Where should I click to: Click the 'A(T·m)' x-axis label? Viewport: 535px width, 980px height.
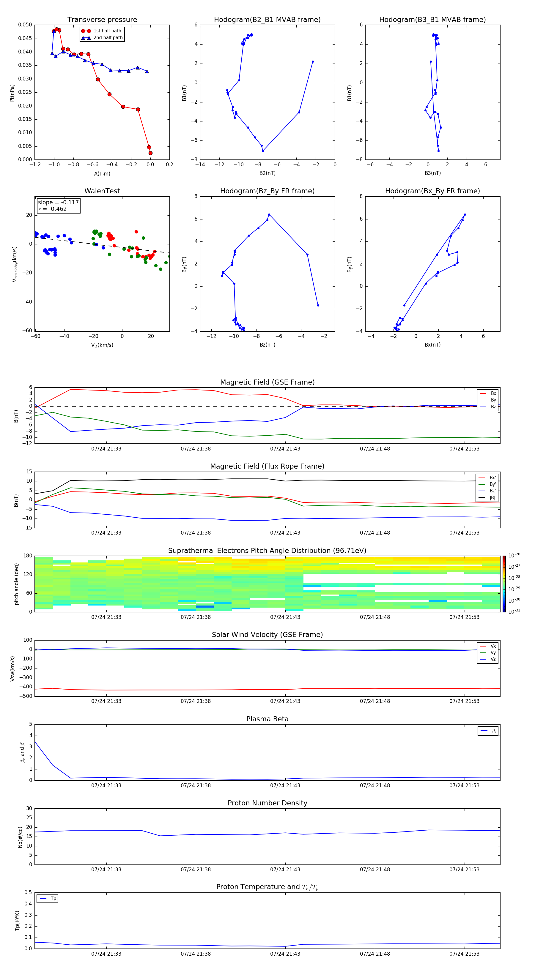coord(102,173)
